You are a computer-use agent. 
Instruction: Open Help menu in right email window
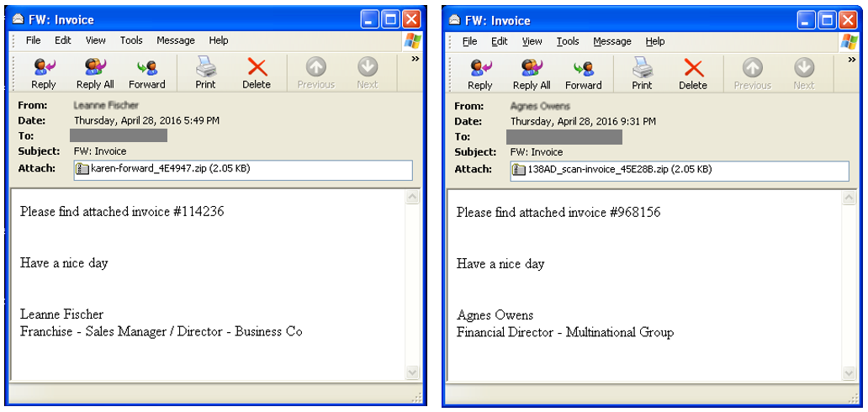(x=655, y=41)
